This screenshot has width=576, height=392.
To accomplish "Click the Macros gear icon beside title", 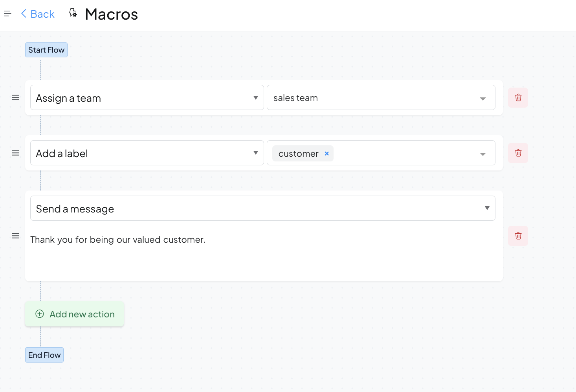I will 73,13.
